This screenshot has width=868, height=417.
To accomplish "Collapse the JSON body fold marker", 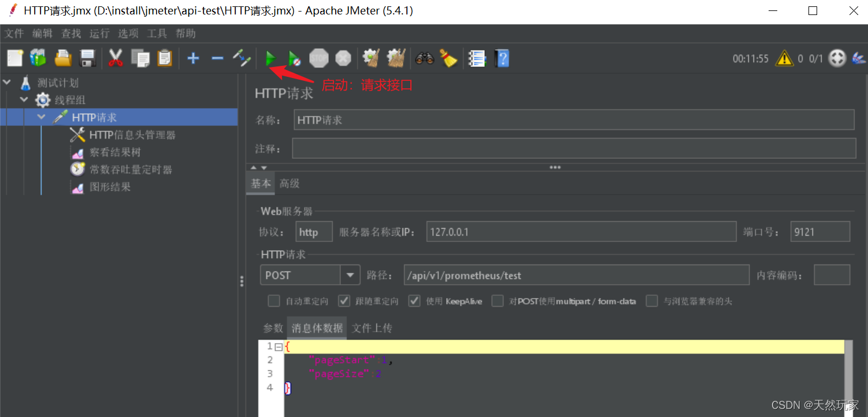I will pyautogui.click(x=279, y=347).
